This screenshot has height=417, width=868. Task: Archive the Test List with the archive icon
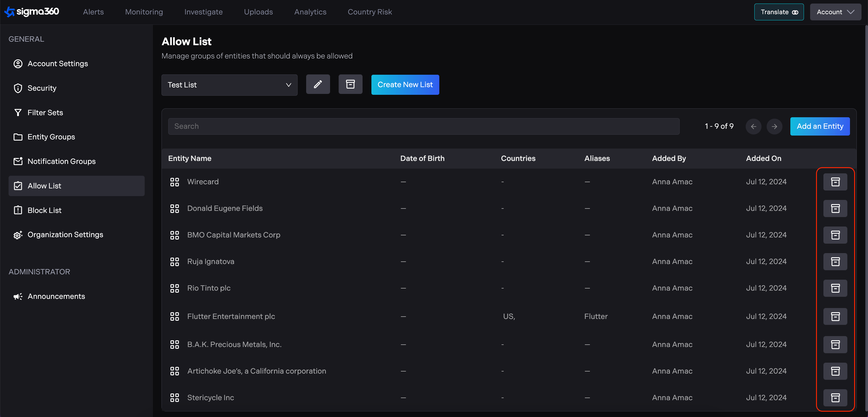(350, 84)
